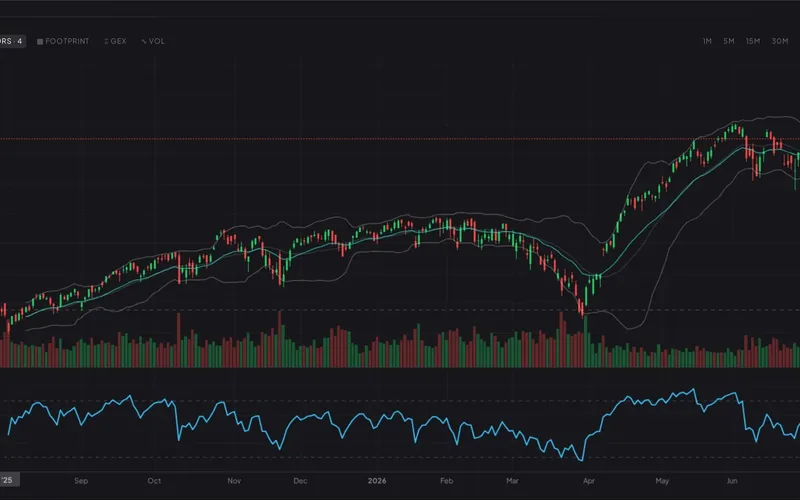Screen dimensions: 800x500
Task: Click the Nov label on the time axis
Action: pos(234,481)
